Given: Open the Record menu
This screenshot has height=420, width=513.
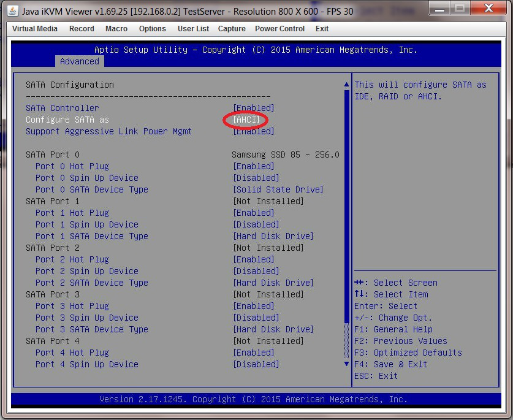Looking at the screenshot, I should click(x=82, y=29).
